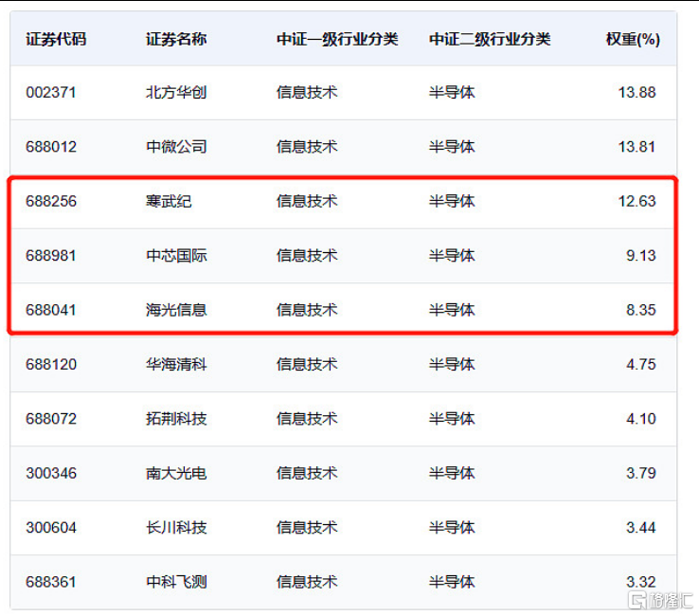Click weight value 12.63
This screenshot has height=616, width=699.
click(636, 201)
